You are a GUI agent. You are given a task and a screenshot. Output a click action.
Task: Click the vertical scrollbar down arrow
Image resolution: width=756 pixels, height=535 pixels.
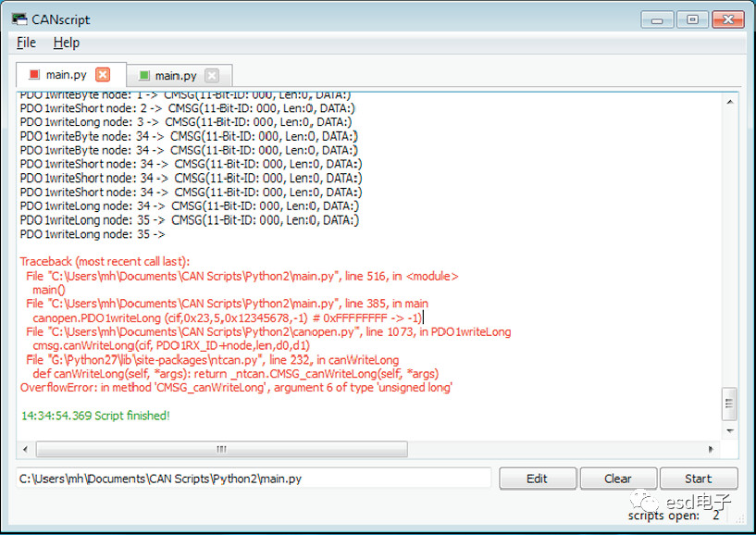729,430
